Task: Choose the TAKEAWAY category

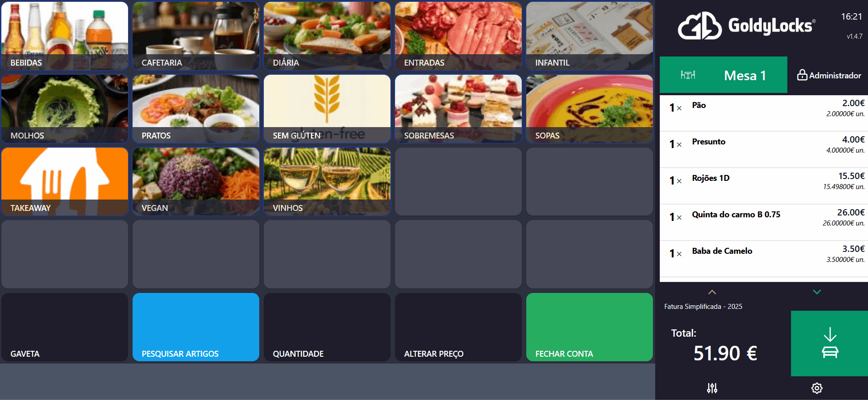Action: (x=65, y=181)
